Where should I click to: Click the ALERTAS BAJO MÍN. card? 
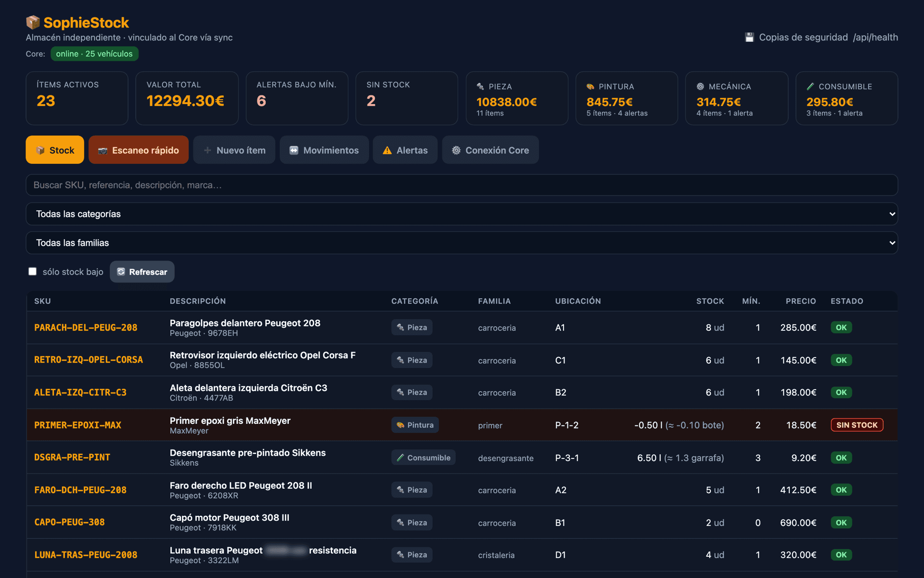(x=297, y=98)
